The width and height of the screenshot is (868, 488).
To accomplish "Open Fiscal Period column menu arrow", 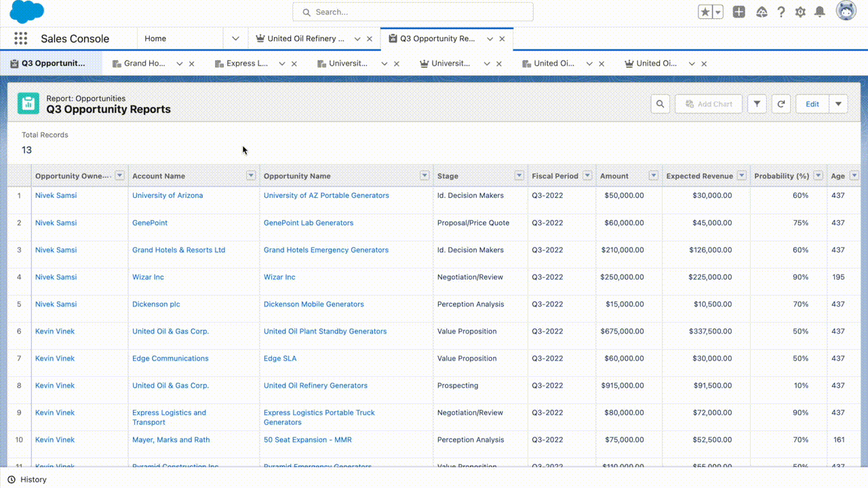I will coord(587,176).
